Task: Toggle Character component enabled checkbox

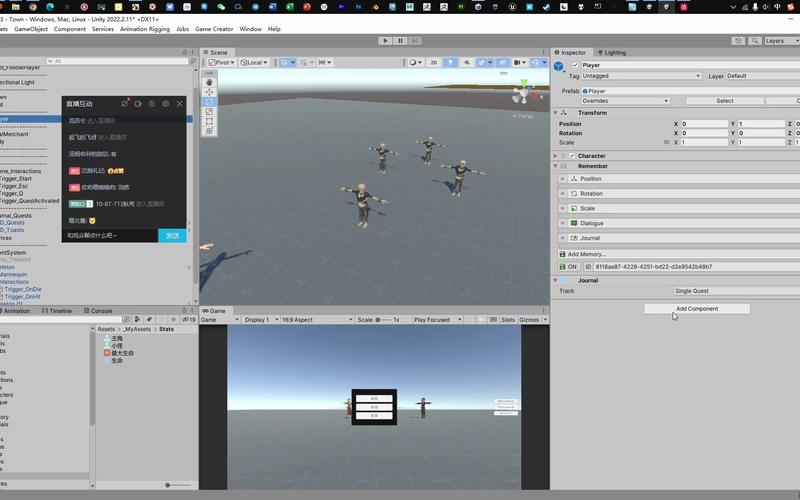Action: 572,156
